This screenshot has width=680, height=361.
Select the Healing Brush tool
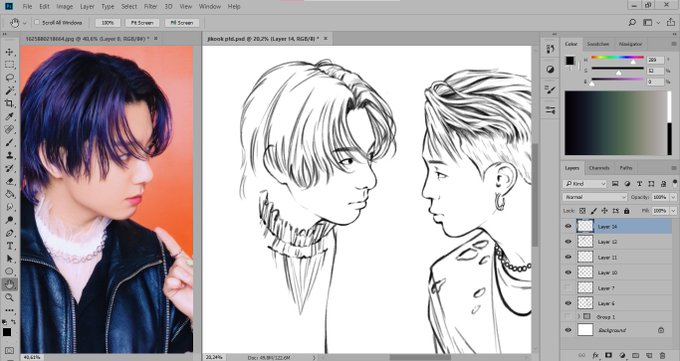point(9,129)
